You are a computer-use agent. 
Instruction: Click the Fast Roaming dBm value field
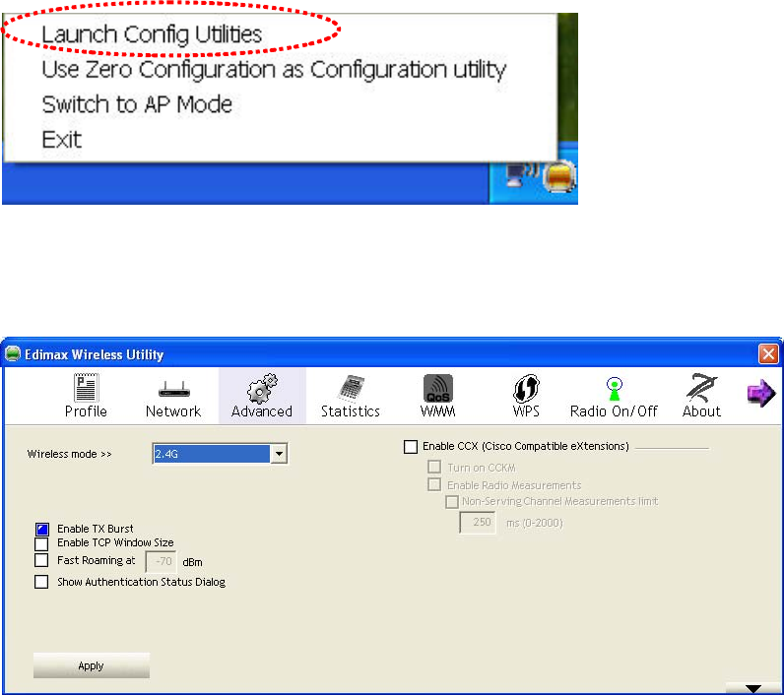coord(161,561)
